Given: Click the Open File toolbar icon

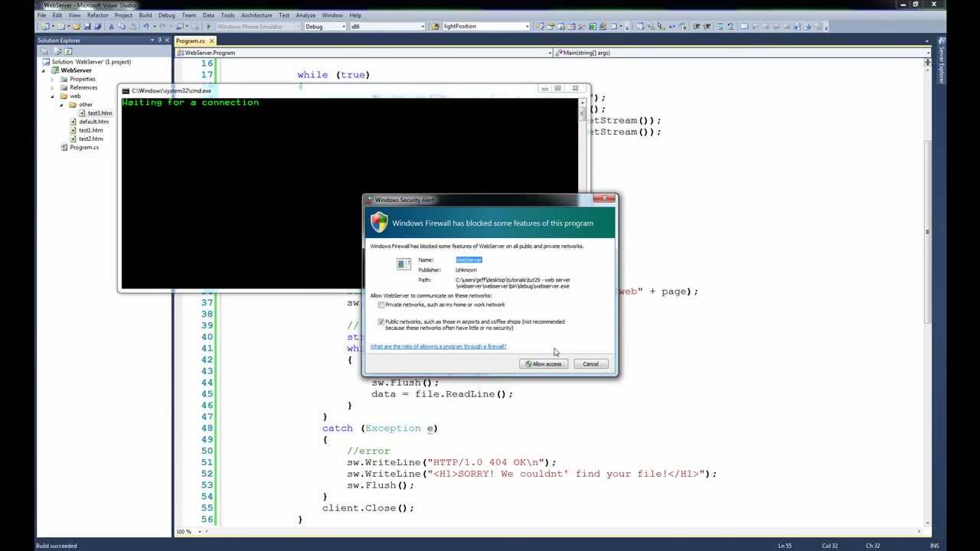Looking at the screenshot, I should pyautogui.click(x=77, y=26).
